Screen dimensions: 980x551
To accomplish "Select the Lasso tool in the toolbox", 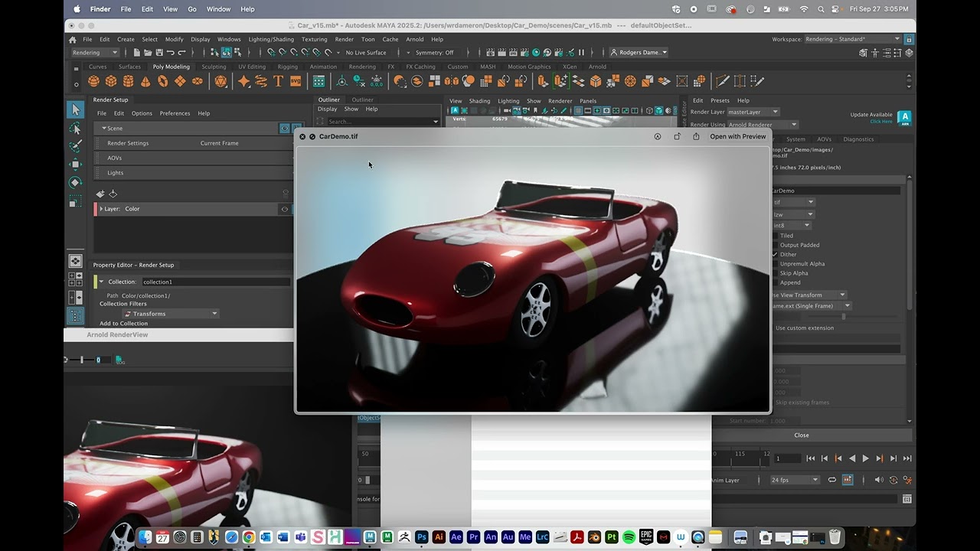I will [x=75, y=128].
